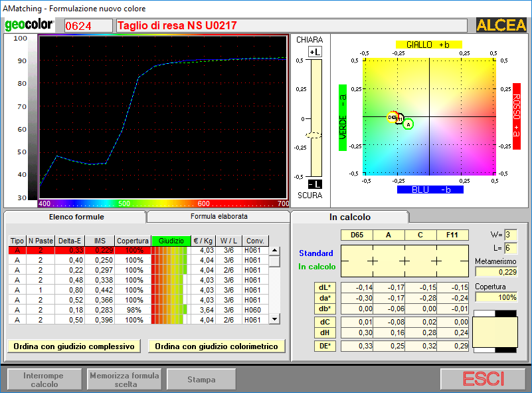Click the F11 illuminant column header
The height and width of the screenshot is (393, 532).
click(x=452, y=235)
